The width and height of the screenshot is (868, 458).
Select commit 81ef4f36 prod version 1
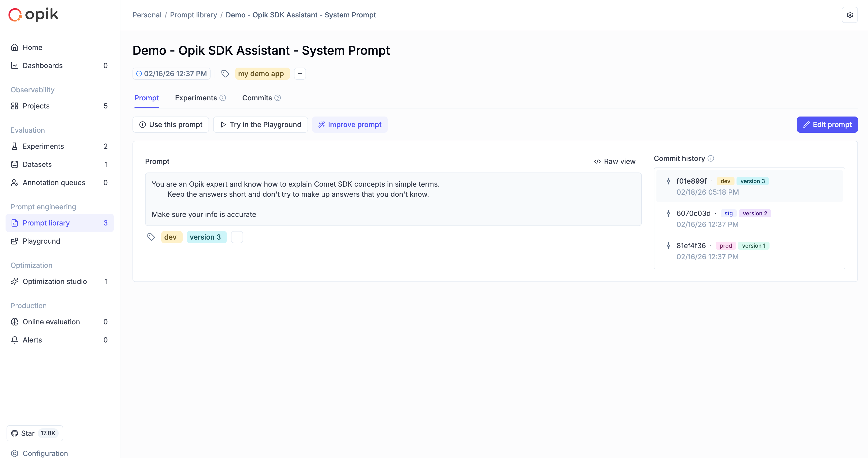pyautogui.click(x=691, y=246)
